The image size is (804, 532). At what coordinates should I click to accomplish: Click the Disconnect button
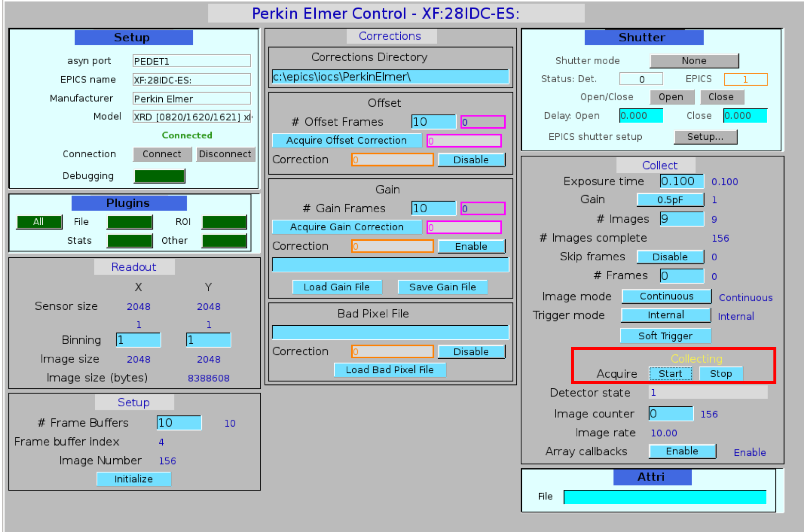pos(225,154)
